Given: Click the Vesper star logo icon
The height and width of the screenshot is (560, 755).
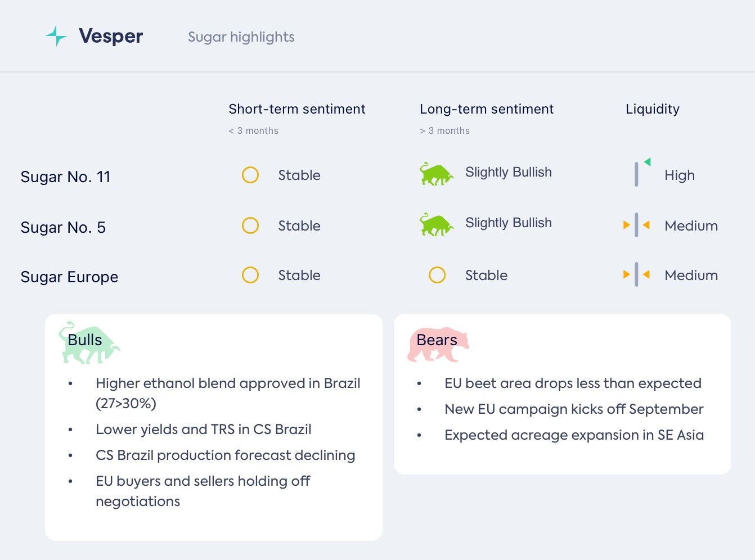Looking at the screenshot, I should (x=56, y=36).
